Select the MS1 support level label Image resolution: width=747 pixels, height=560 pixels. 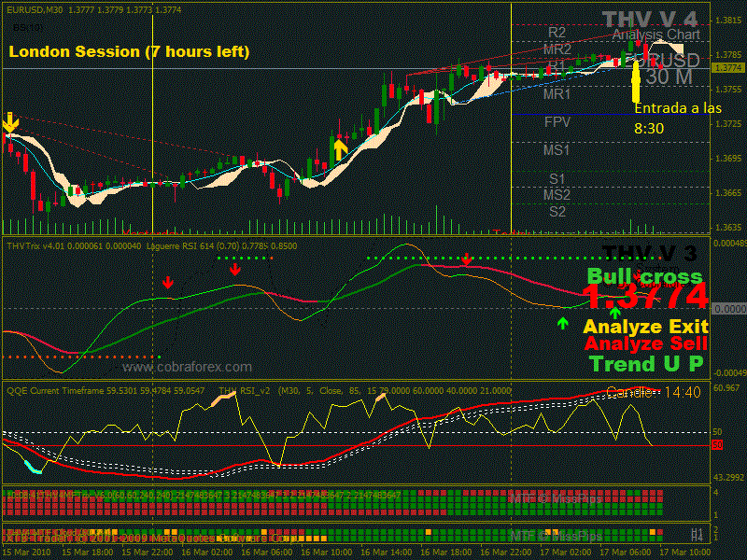(557, 149)
